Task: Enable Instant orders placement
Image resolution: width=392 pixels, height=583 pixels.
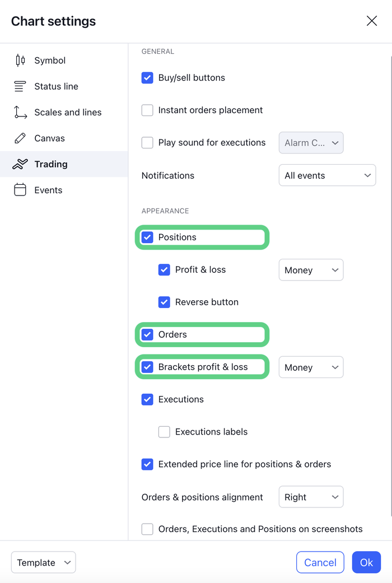Action: (147, 110)
